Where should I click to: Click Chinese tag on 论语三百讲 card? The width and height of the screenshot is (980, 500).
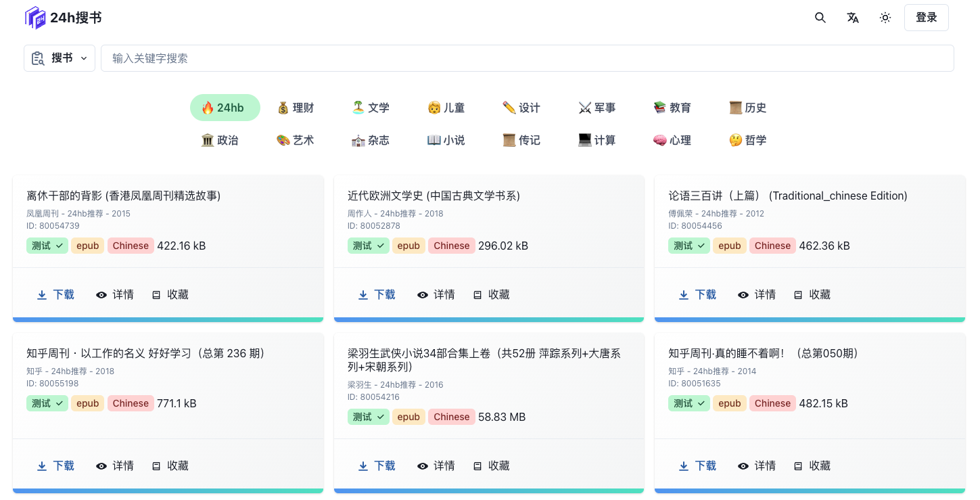[772, 246]
